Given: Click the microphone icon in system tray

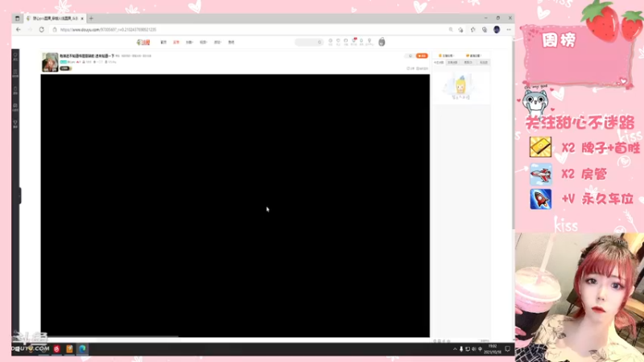Looking at the screenshot, I should pyautogui.click(x=461, y=349).
